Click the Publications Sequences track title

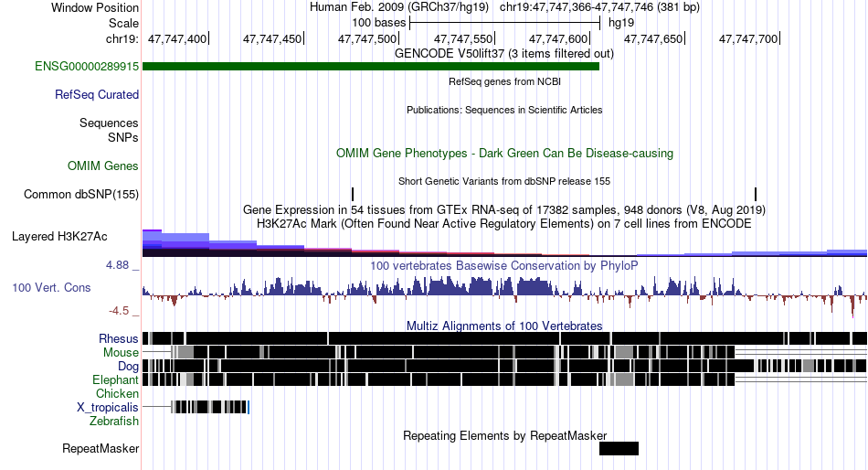coord(504,110)
